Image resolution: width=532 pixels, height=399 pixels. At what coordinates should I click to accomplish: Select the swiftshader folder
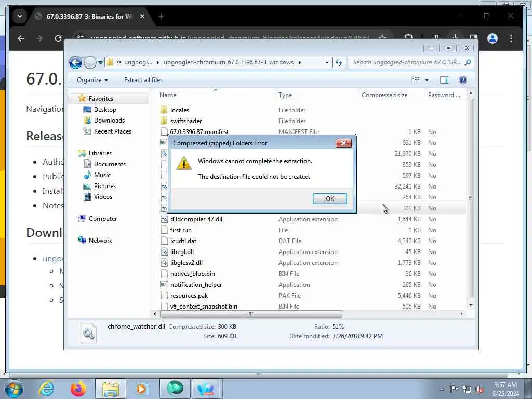tap(185, 121)
